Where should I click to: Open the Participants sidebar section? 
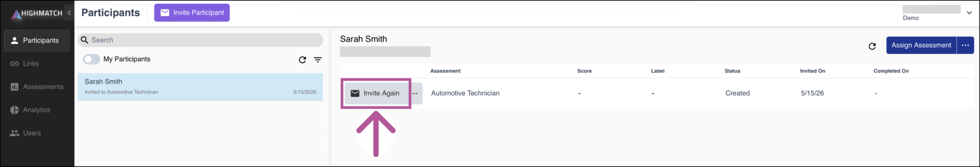point(37,40)
